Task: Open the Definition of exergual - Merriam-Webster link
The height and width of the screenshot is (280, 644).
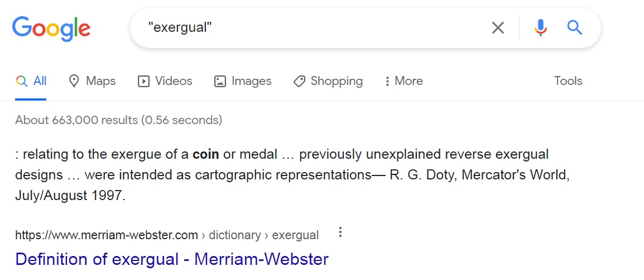Action: tap(172, 259)
